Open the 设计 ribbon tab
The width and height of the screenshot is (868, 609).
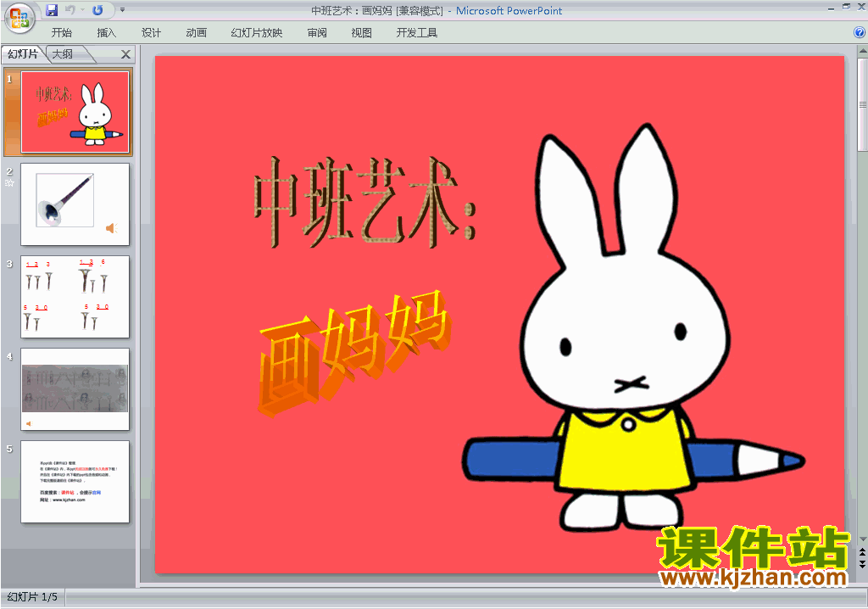click(151, 33)
